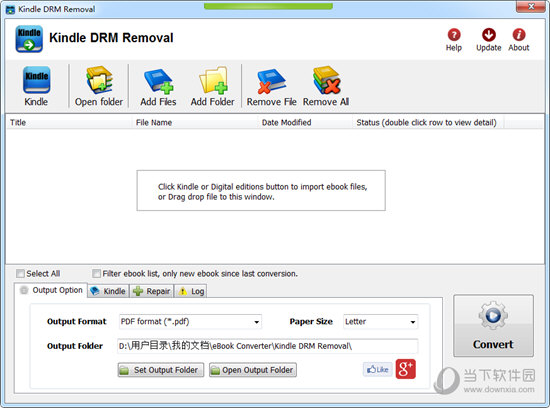Switch to the Log tab
Screen dimensions: 550x408
point(190,291)
